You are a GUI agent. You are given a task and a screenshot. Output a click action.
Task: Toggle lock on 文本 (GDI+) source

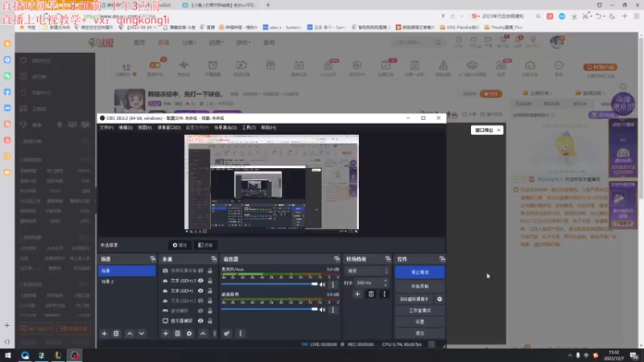pos(210,290)
